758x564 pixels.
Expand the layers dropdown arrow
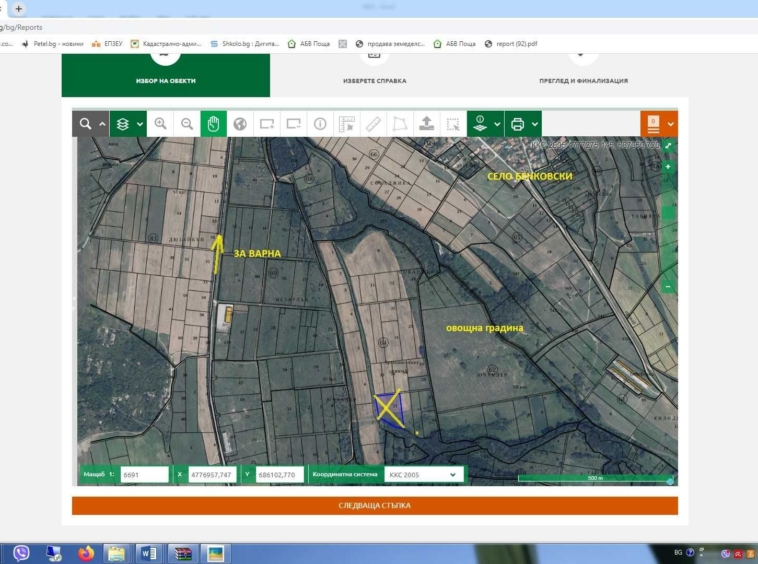pos(140,124)
